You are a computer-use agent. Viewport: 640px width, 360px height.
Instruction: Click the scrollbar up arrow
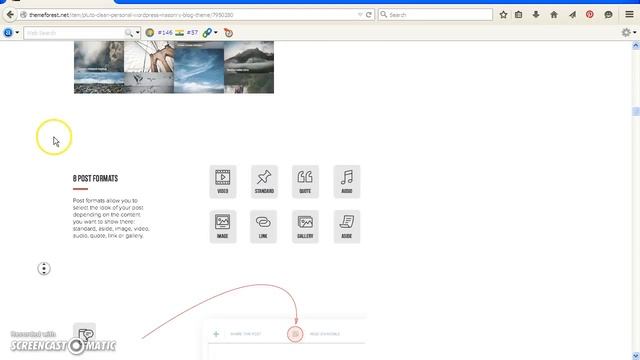click(636, 46)
